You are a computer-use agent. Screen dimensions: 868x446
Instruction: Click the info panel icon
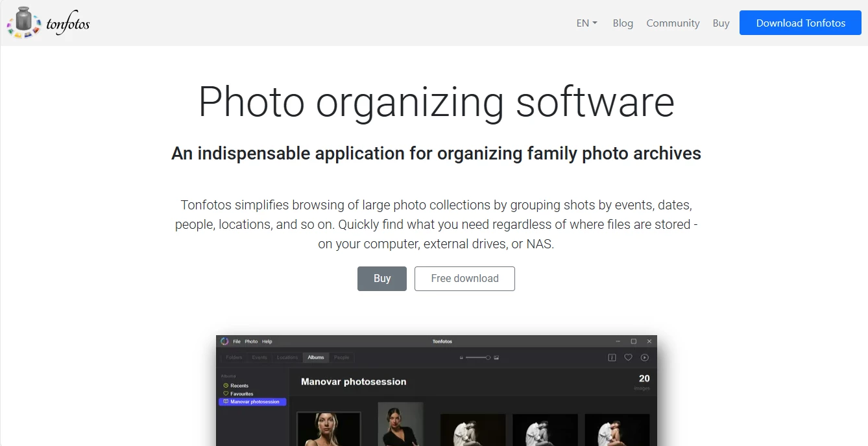tap(612, 357)
